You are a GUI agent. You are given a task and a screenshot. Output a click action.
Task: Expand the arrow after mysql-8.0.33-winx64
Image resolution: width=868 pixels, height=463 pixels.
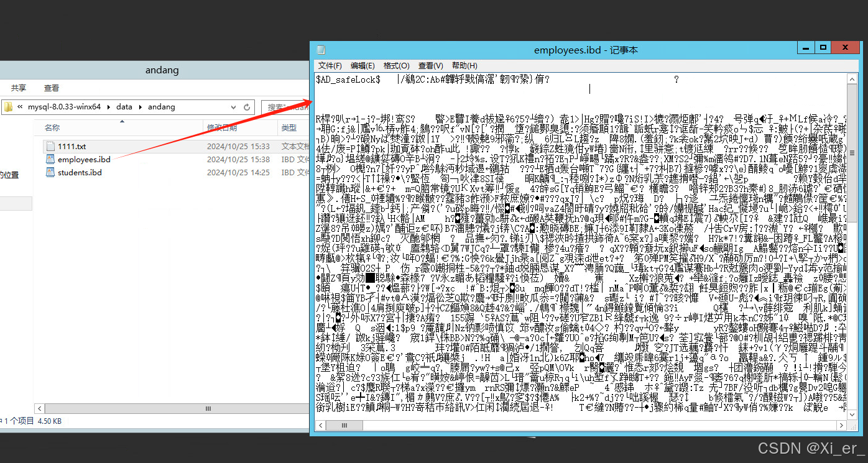(x=109, y=107)
